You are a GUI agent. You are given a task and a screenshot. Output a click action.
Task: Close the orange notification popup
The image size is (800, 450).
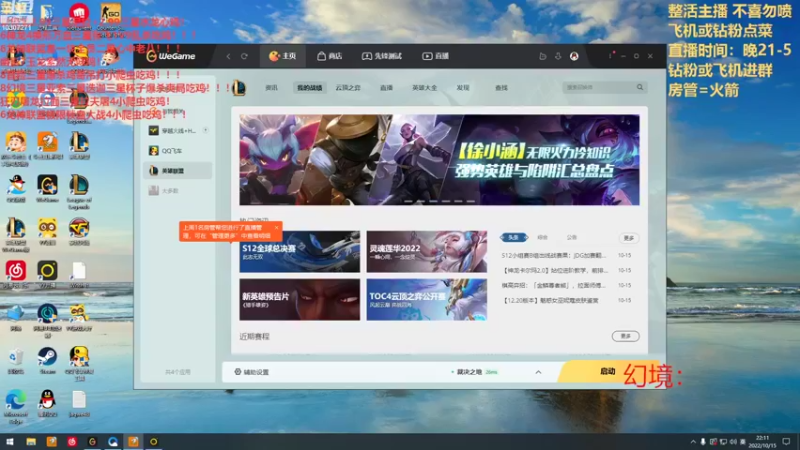coord(276,228)
